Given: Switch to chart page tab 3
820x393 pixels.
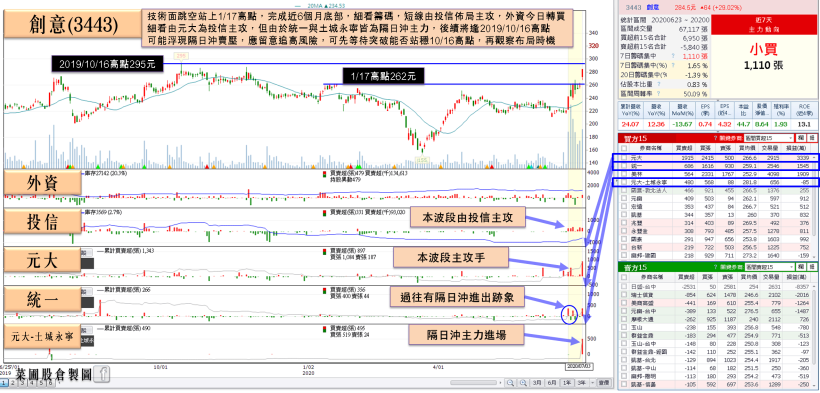Looking at the screenshot, I should (x=21, y=383).
